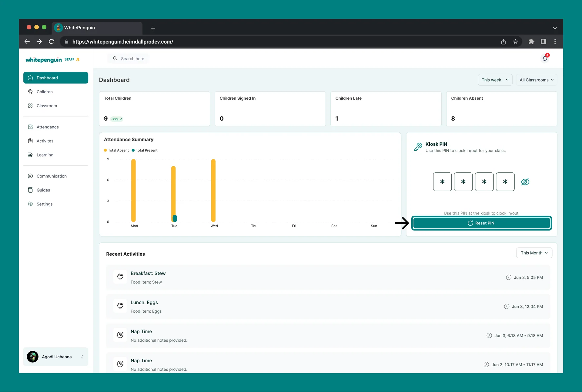
Task: Open the Attendance page
Action: [x=56, y=127]
